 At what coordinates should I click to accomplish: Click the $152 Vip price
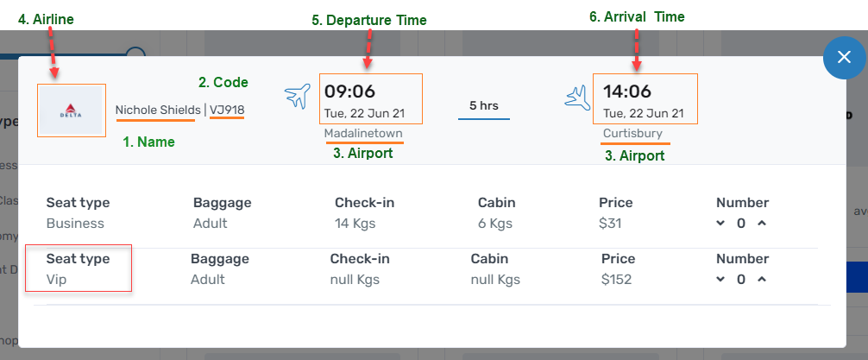tap(617, 279)
